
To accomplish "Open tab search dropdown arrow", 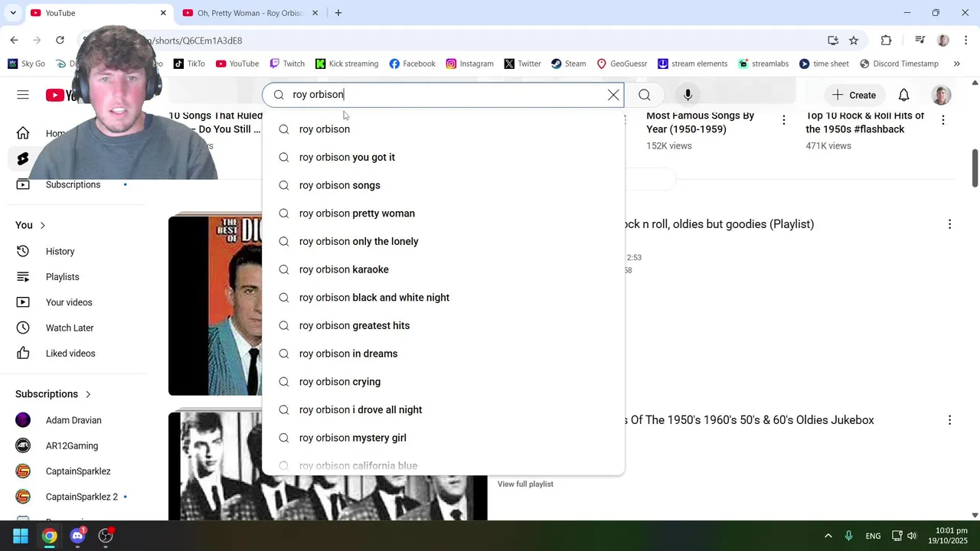I will click(x=13, y=13).
